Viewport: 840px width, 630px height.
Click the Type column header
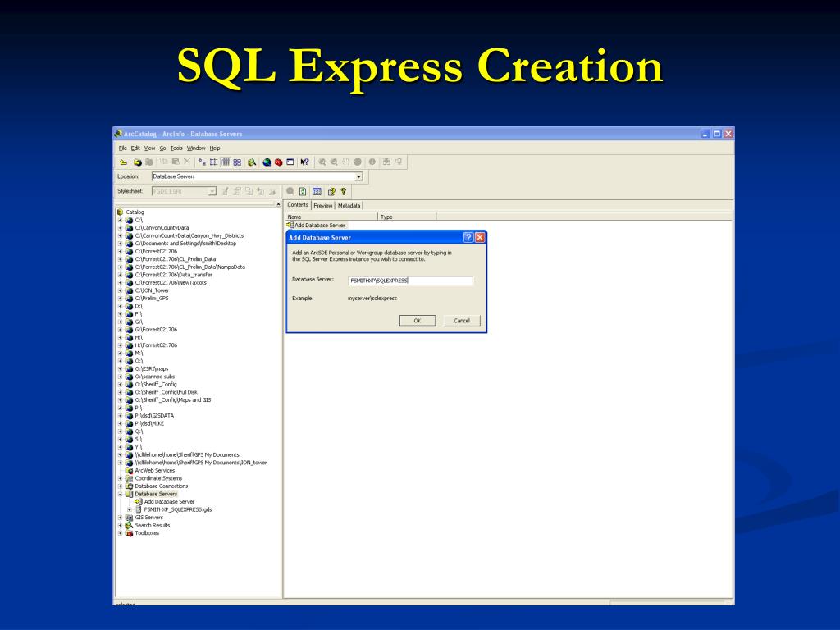pyautogui.click(x=407, y=217)
